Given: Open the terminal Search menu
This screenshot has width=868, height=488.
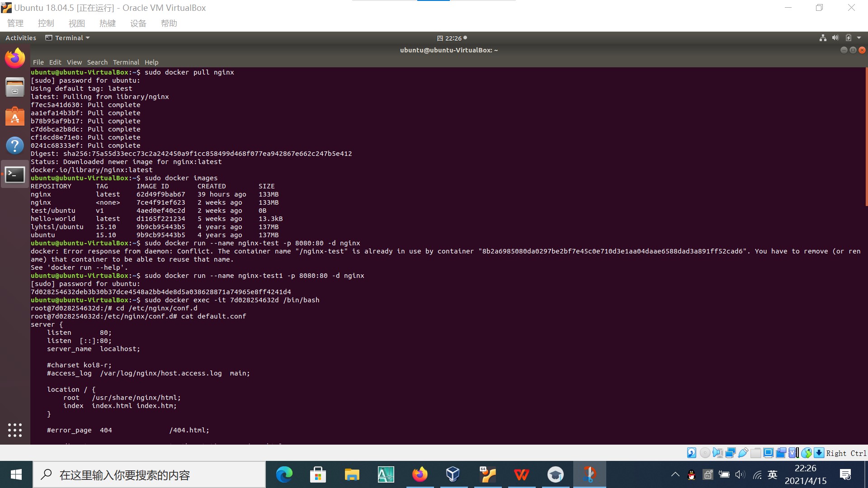Looking at the screenshot, I should point(97,62).
